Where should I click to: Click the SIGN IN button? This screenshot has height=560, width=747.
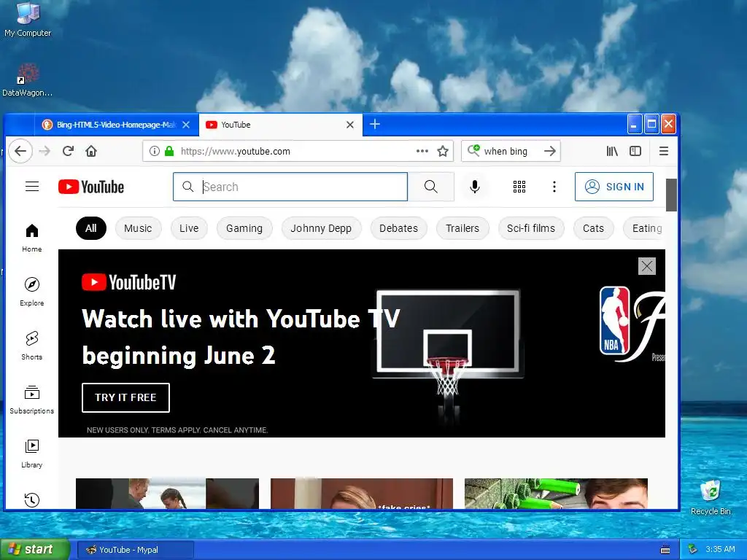(614, 187)
